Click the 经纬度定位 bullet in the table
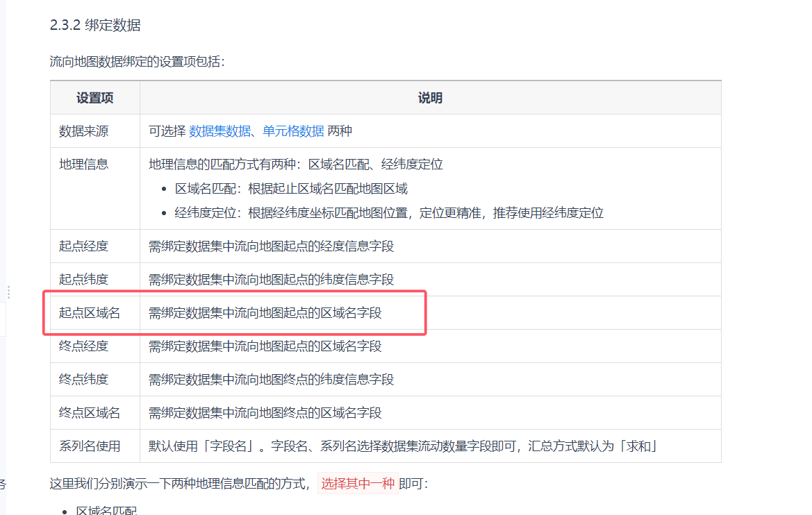Image resolution: width=812 pixels, height=515 pixels. click(x=389, y=213)
